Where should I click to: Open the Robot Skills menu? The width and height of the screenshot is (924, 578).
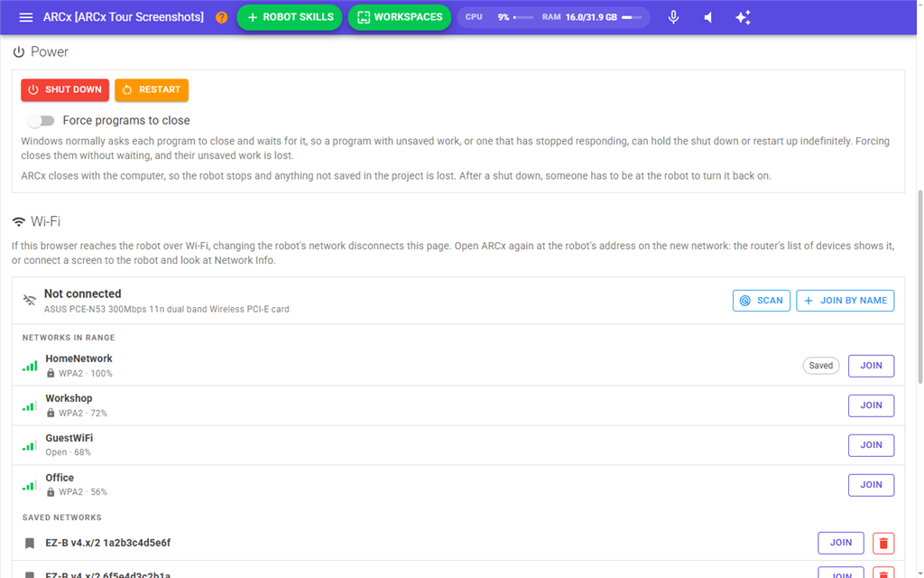(x=290, y=17)
